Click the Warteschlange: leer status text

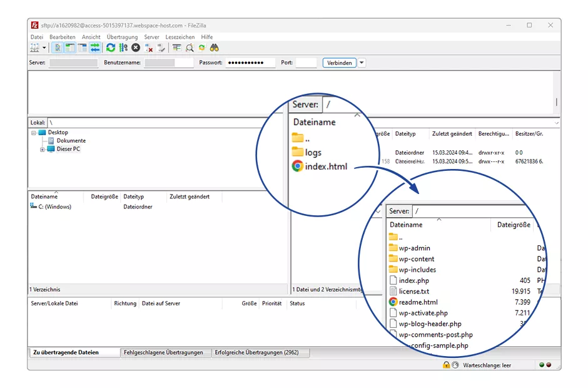(x=487, y=365)
